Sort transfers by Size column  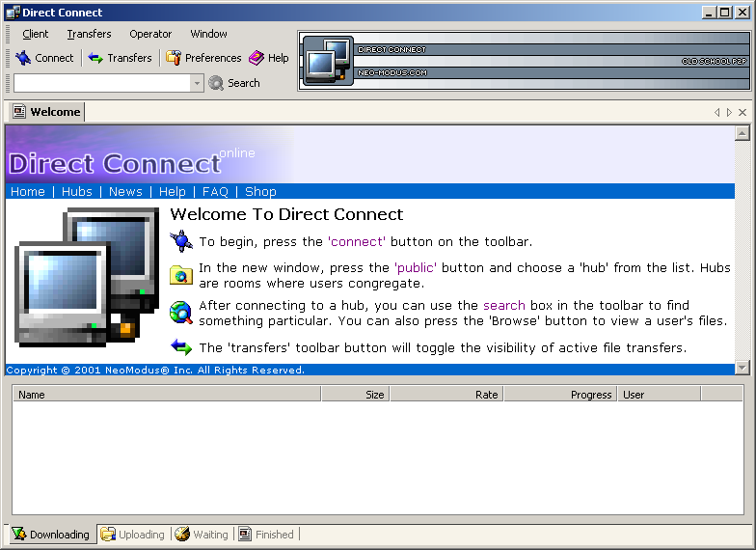pyautogui.click(x=356, y=394)
